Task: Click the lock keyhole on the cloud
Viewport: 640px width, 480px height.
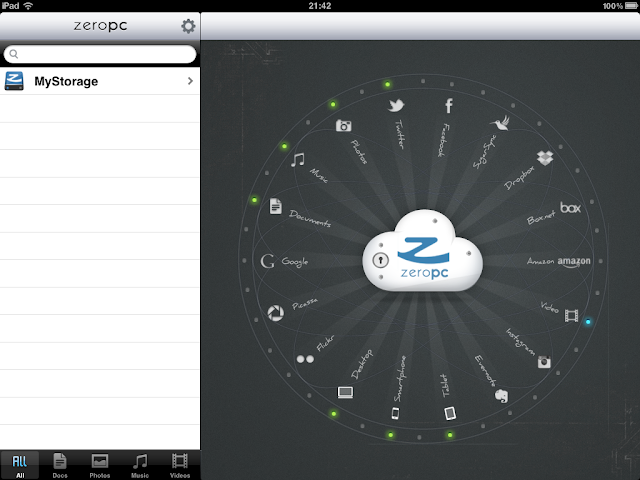Action: coord(380,260)
